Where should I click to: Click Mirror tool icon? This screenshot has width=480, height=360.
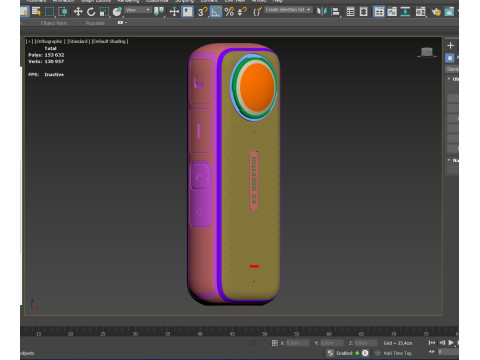coord(322,12)
